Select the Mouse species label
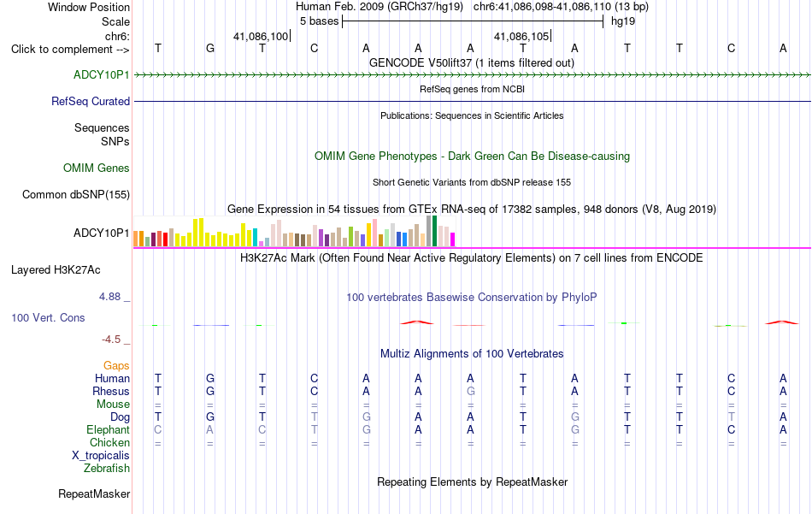This screenshot has height=514, width=812. tap(113, 405)
